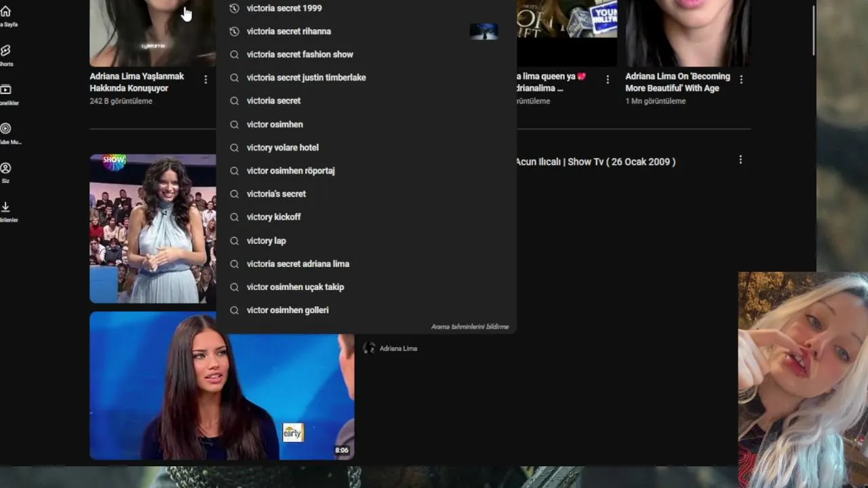Image resolution: width=868 pixels, height=488 pixels.
Task: Click the Adriana Lima channel avatar icon
Action: [370, 348]
